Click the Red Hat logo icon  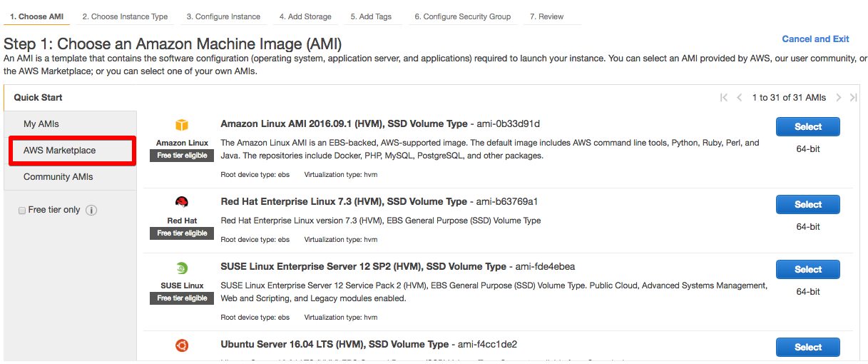(182, 202)
